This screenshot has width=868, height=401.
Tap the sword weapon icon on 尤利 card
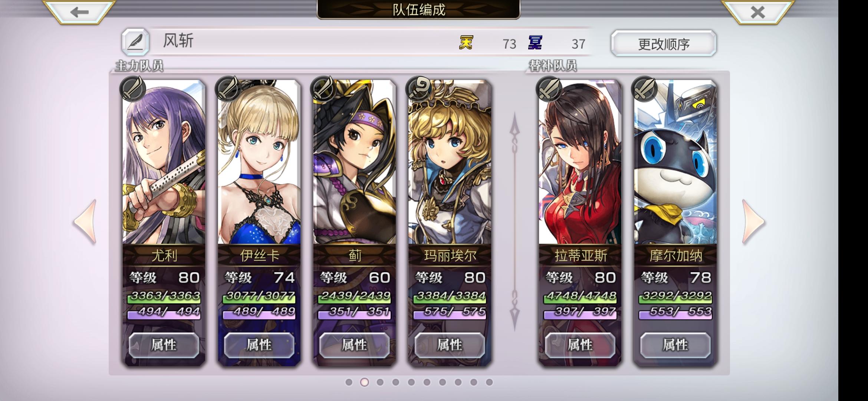(x=132, y=89)
